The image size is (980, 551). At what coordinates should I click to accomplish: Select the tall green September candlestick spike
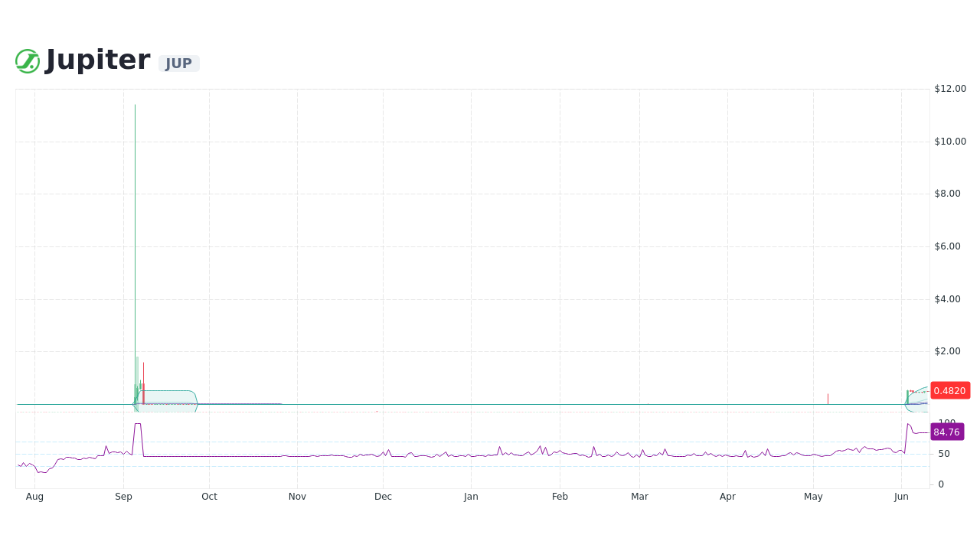135,230
